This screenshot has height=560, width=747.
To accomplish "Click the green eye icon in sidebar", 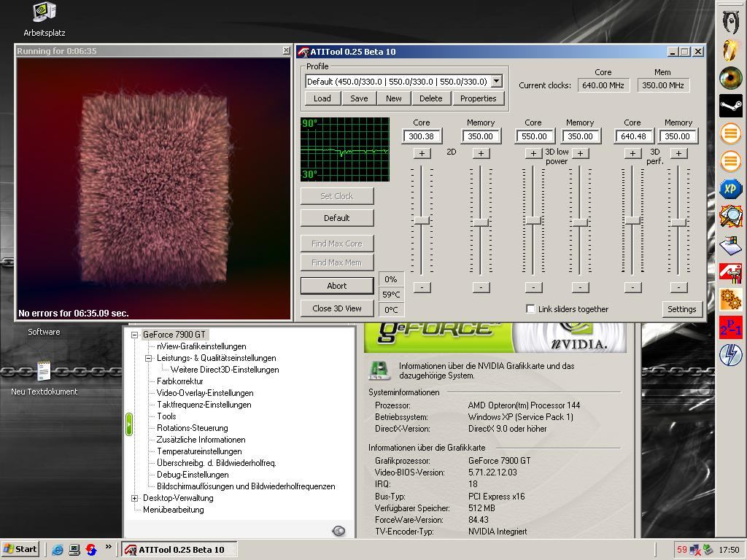I will [731, 78].
